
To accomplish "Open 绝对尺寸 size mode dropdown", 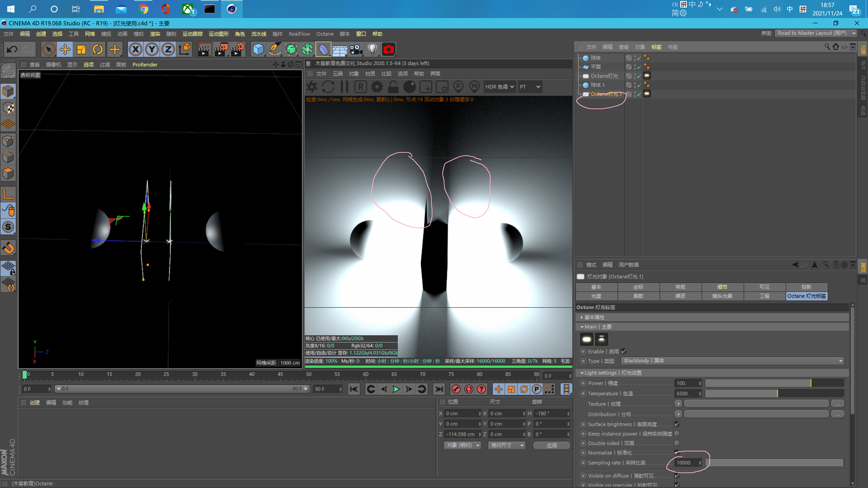I will (507, 445).
